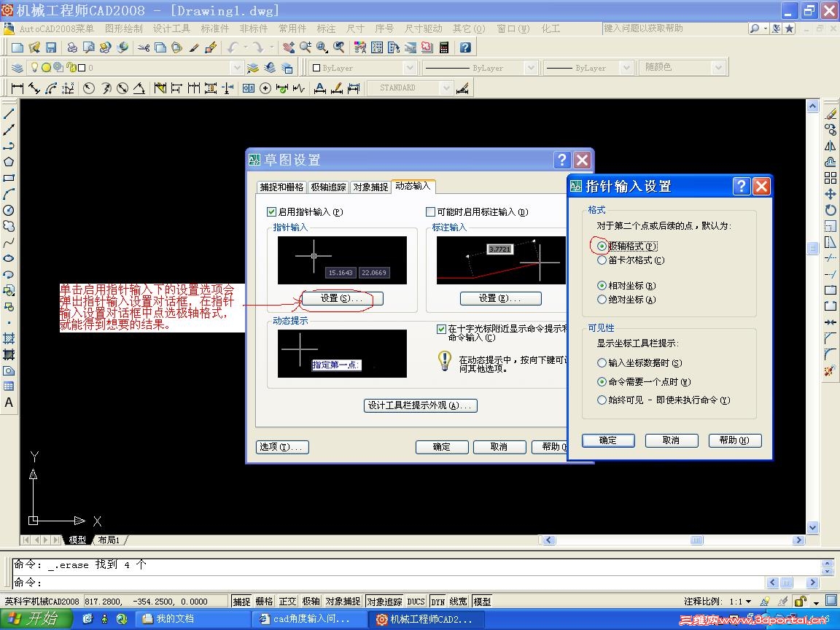
Task: Click the Print icon
Action: [71, 47]
